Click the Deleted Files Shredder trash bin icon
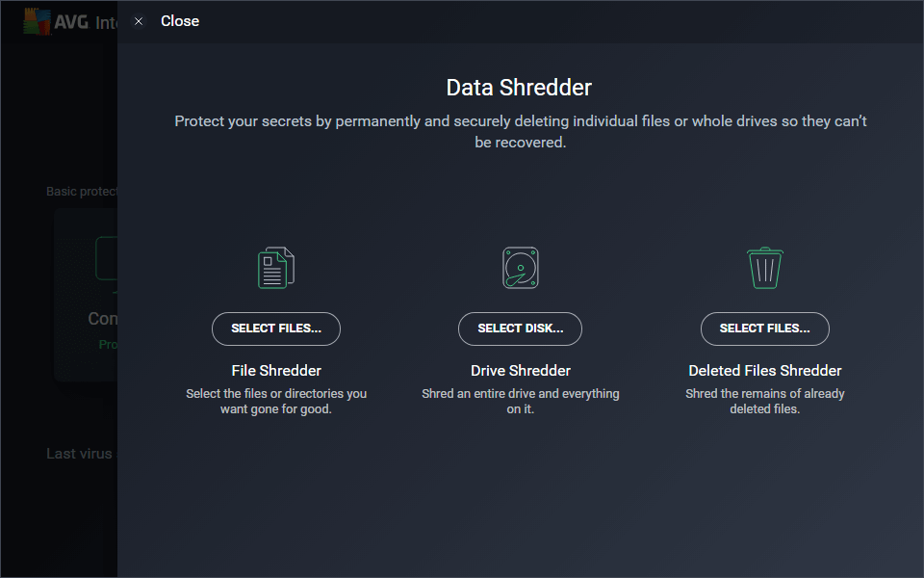Image resolution: width=924 pixels, height=578 pixels. pyautogui.click(x=765, y=267)
